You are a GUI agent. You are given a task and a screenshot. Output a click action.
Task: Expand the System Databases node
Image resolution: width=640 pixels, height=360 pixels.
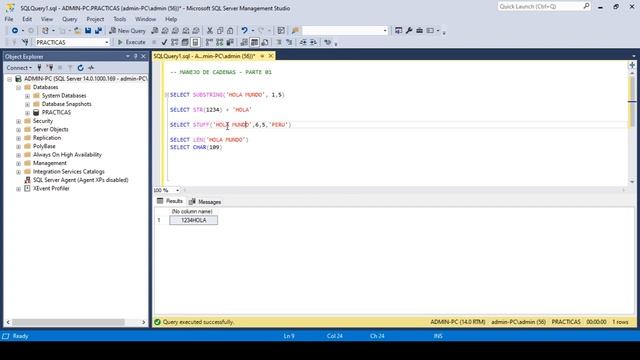(27, 96)
